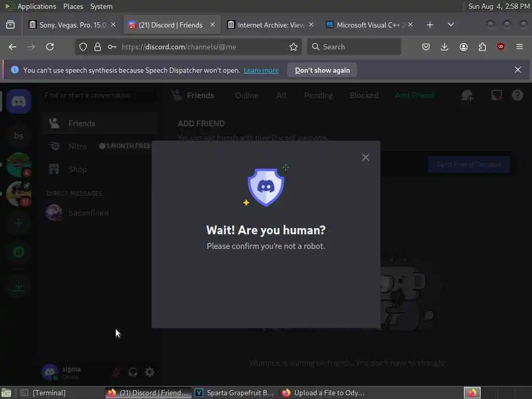Switch to the Pending friends tab

click(318, 96)
